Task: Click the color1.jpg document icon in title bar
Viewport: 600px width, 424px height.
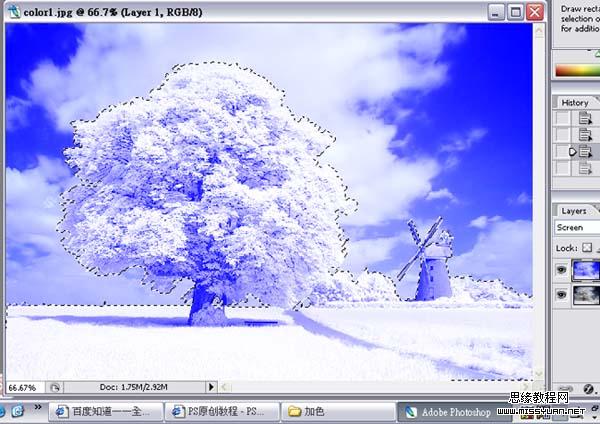Action: [14, 12]
